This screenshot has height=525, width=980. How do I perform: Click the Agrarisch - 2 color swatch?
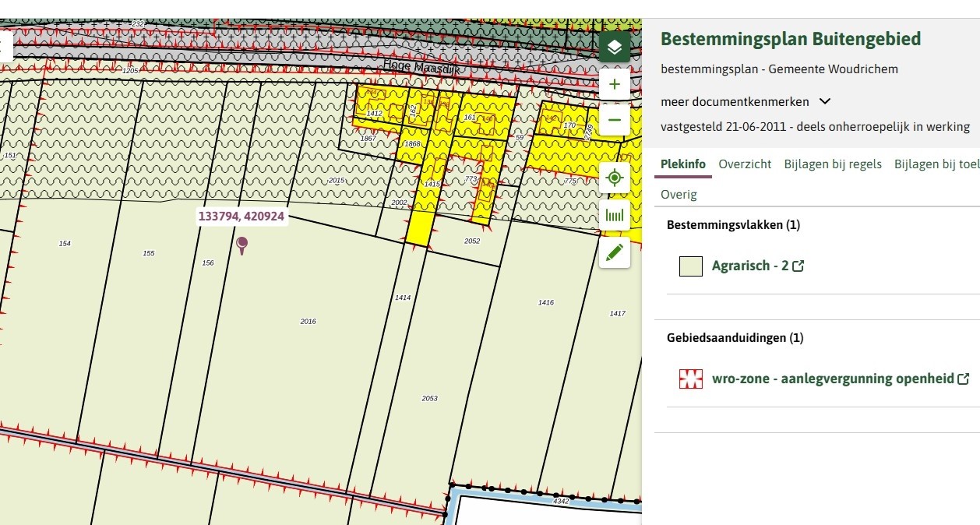(x=691, y=266)
